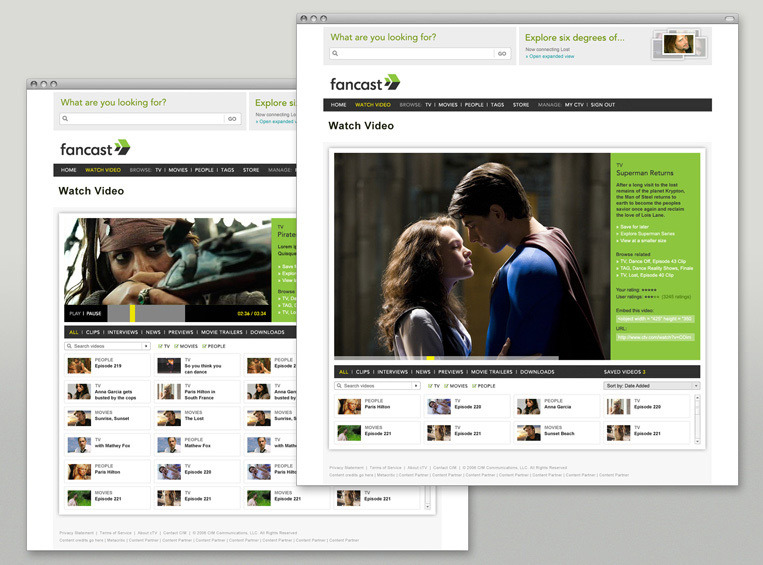This screenshot has height=565, width=763.
Task: Click the fancast logo in the back window
Action: click(x=95, y=149)
